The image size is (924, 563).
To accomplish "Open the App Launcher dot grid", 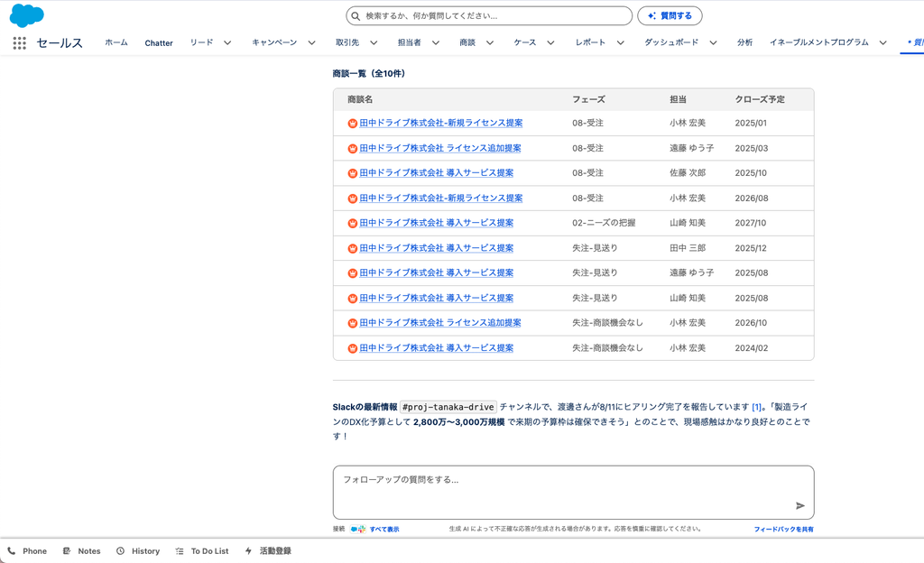I will pos(20,43).
